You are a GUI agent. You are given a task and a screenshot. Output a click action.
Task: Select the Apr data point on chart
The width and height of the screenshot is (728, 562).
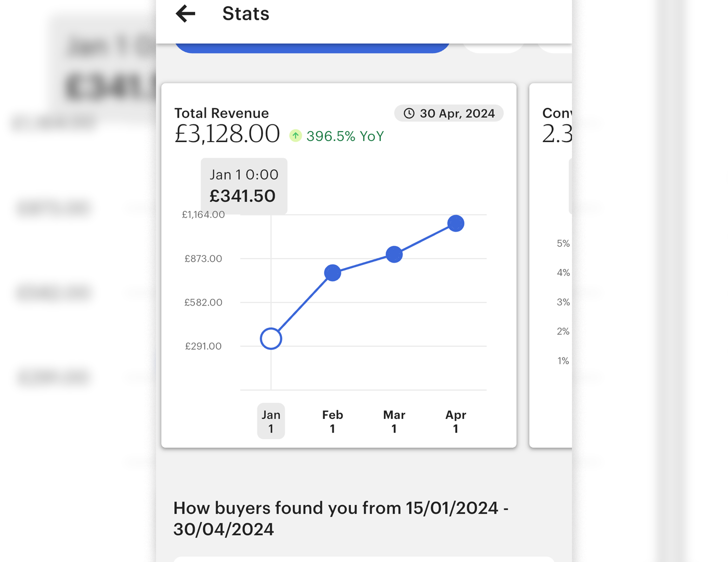[x=456, y=223]
